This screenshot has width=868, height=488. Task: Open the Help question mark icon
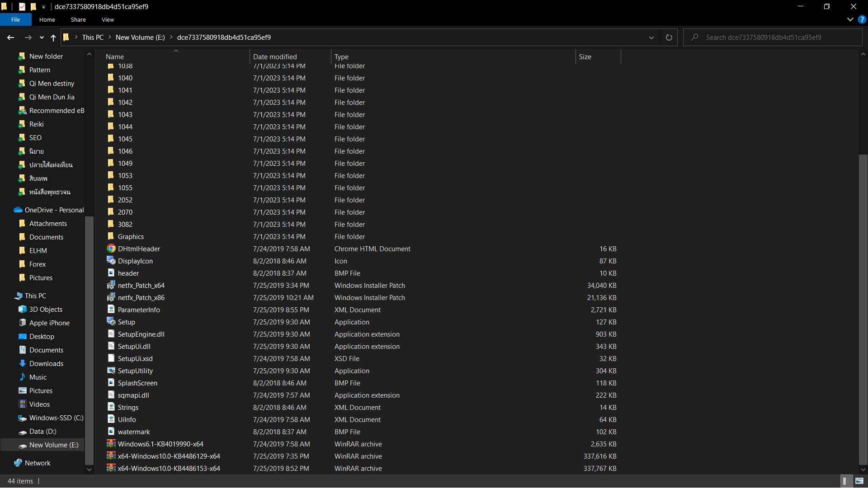862,19
